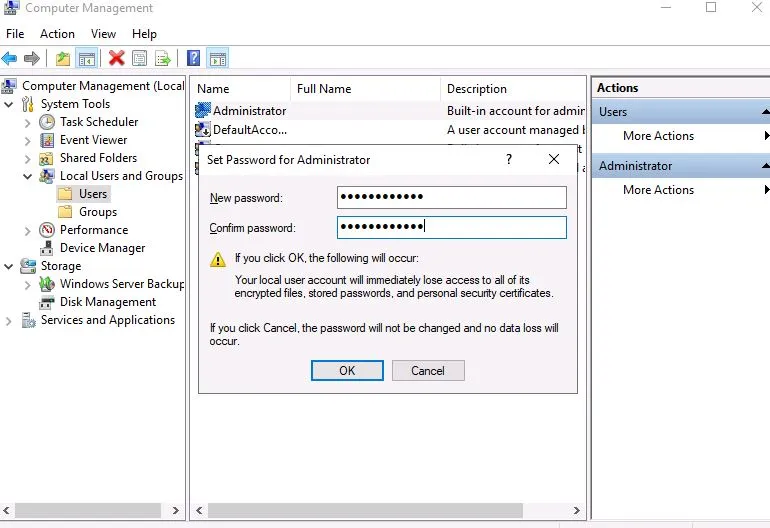
Task: Toggle the Show/Hide Action Pane icon
Action: coord(218,59)
